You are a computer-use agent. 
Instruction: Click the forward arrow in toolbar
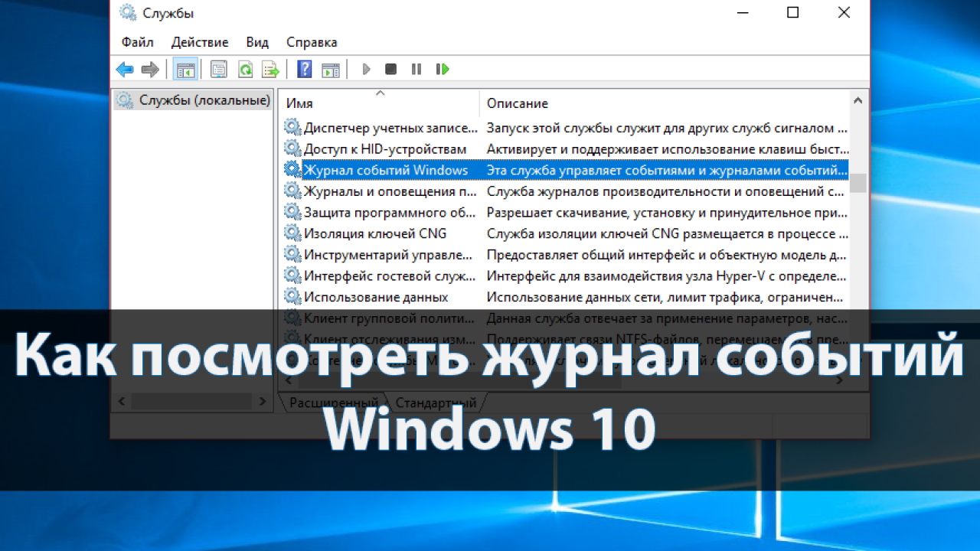150,70
